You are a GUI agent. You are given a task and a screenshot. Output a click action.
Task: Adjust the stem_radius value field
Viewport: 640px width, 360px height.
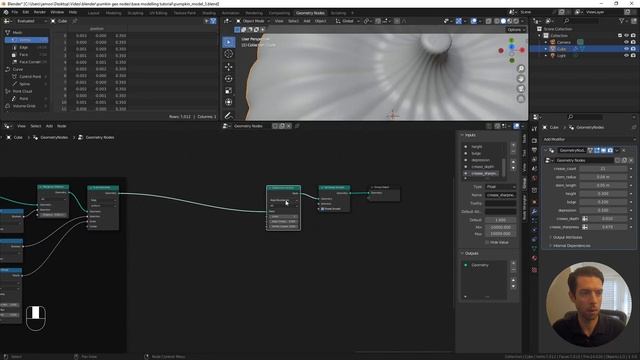(x=603, y=177)
